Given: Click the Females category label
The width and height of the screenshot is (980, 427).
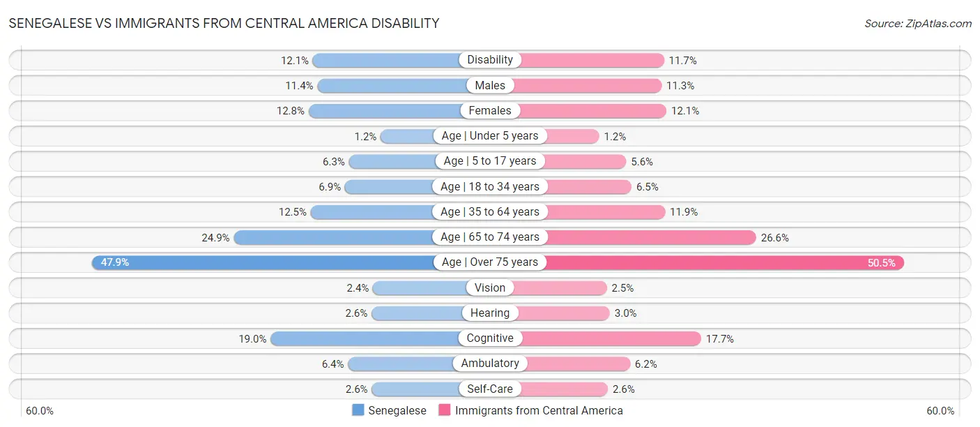Looking at the screenshot, I should [490, 110].
